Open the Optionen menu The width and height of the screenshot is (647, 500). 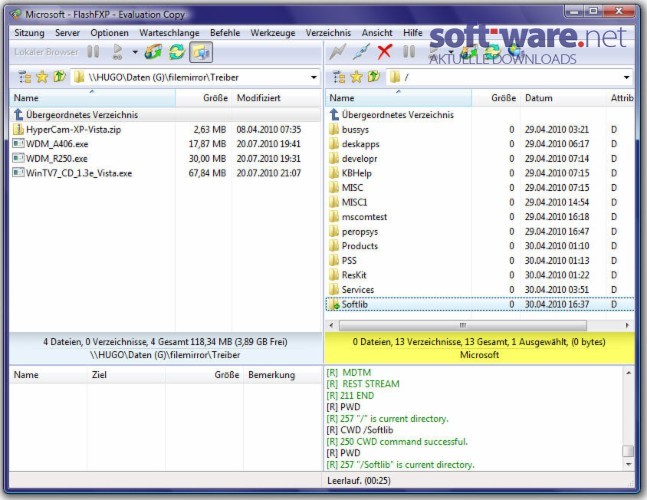click(x=109, y=33)
